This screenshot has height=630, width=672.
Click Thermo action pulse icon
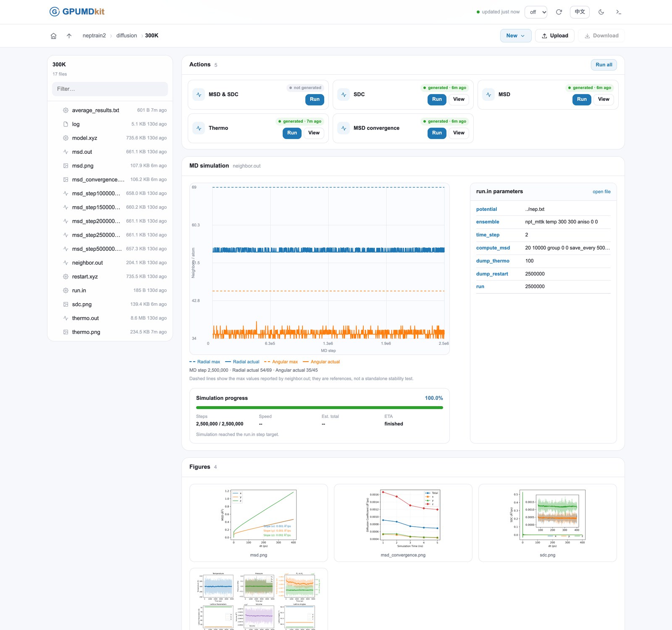[199, 128]
